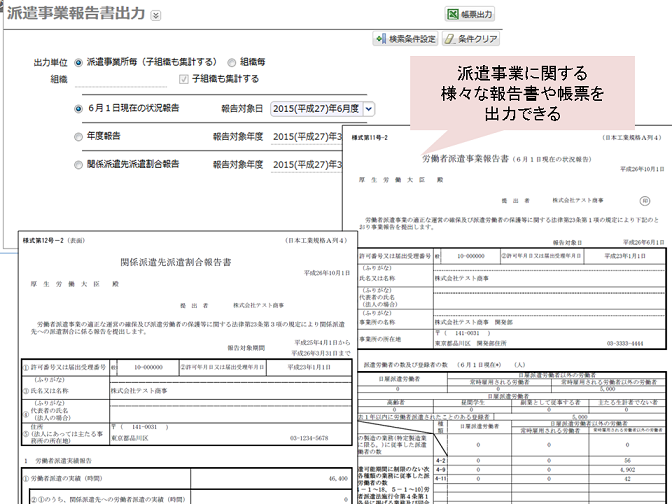Click the 組織 input field
This screenshot has width=672, height=504.
121,80
